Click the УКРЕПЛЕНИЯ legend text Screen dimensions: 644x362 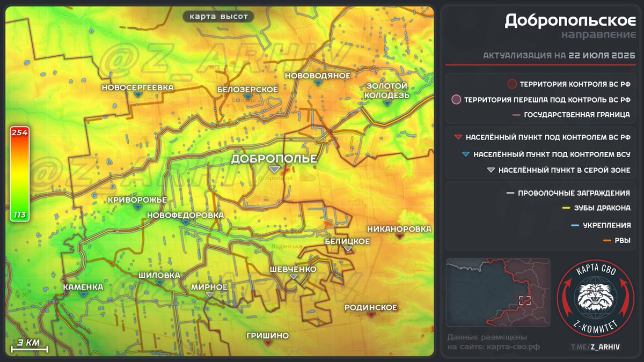(607, 225)
